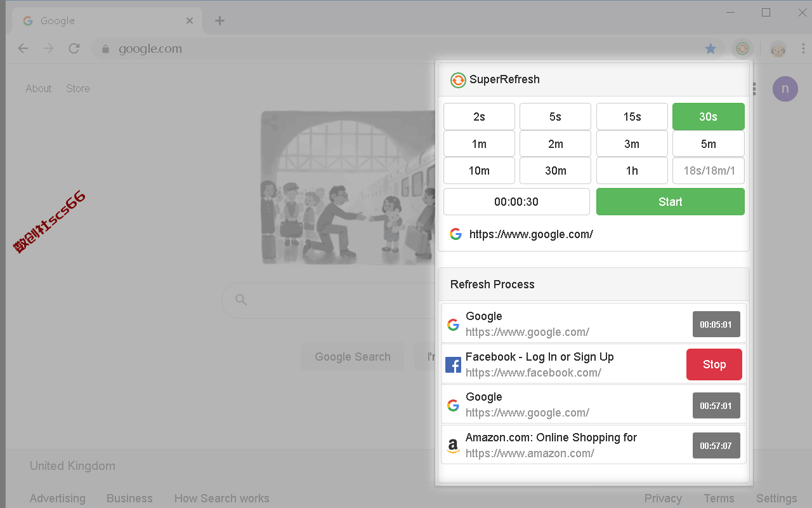
Task: Bookmark this page with the star icon
Action: pyautogui.click(x=710, y=49)
